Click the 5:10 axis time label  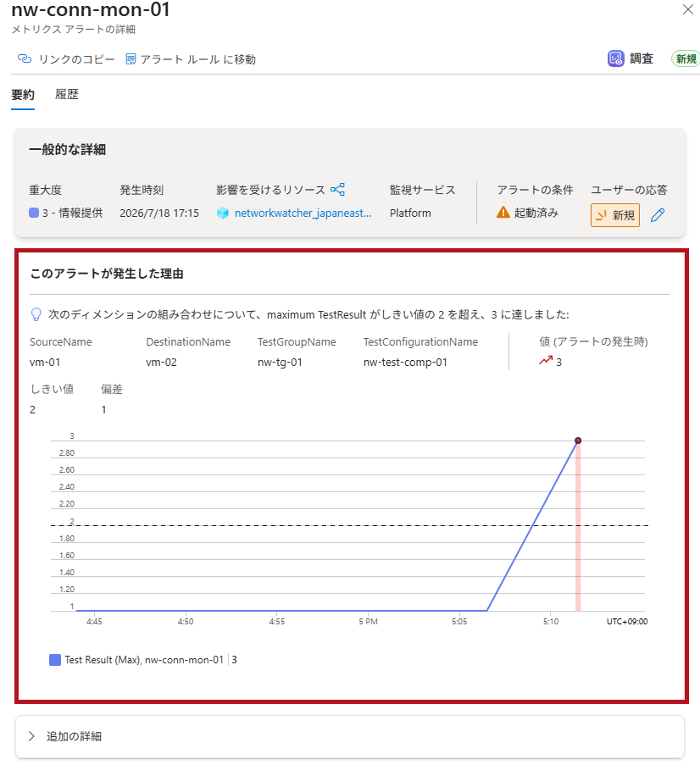(551, 622)
